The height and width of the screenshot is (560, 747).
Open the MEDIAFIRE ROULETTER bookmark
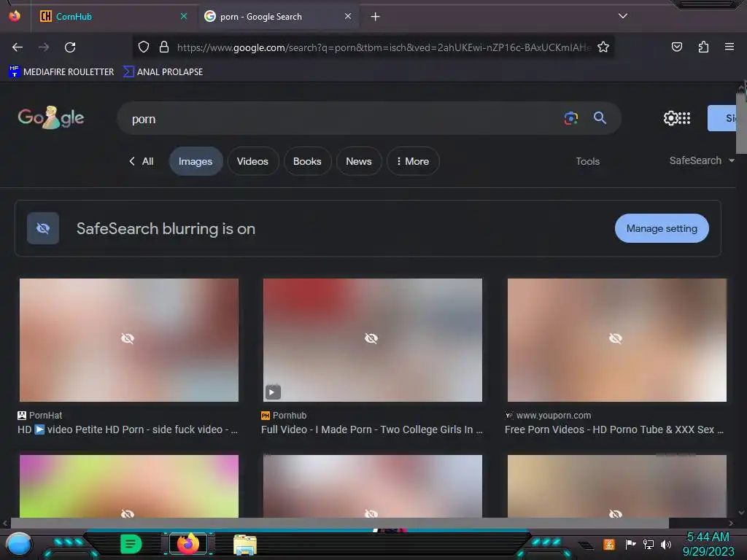tap(61, 72)
